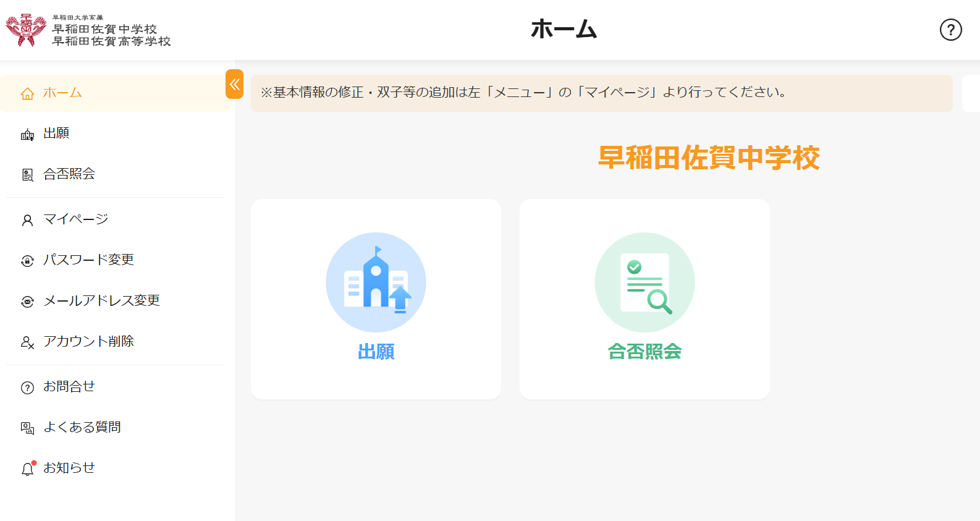Select the パスワード変更 menu text
The width and height of the screenshot is (980, 521).
point(88,260)
